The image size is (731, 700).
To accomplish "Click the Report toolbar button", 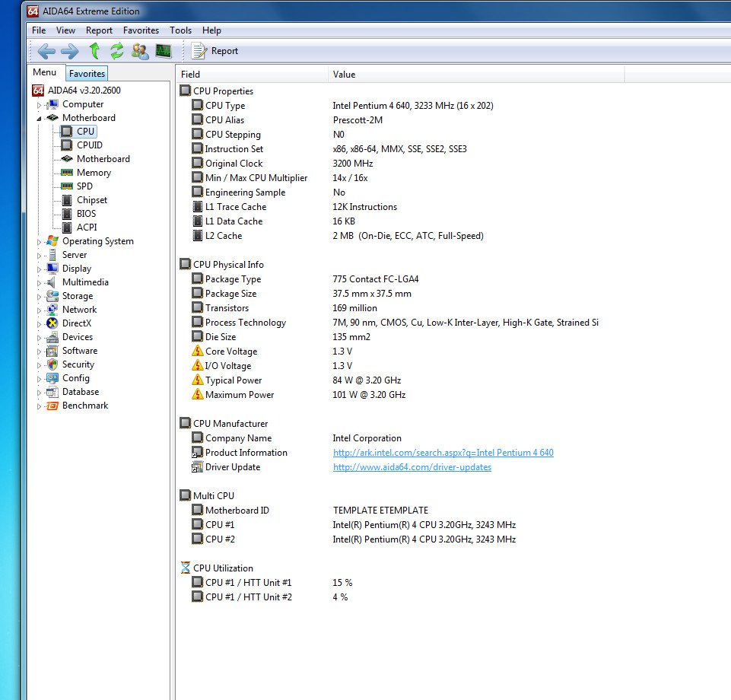I will click(215, 51).
